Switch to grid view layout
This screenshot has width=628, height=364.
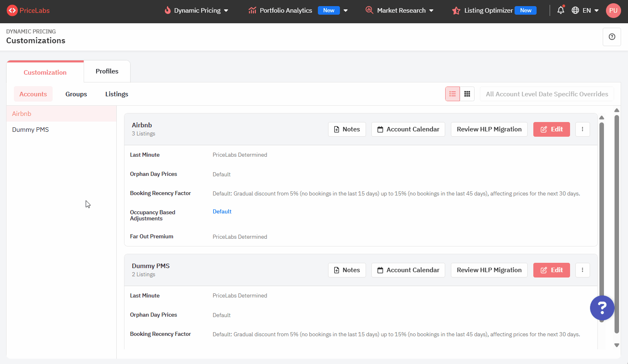pos(467,94)
